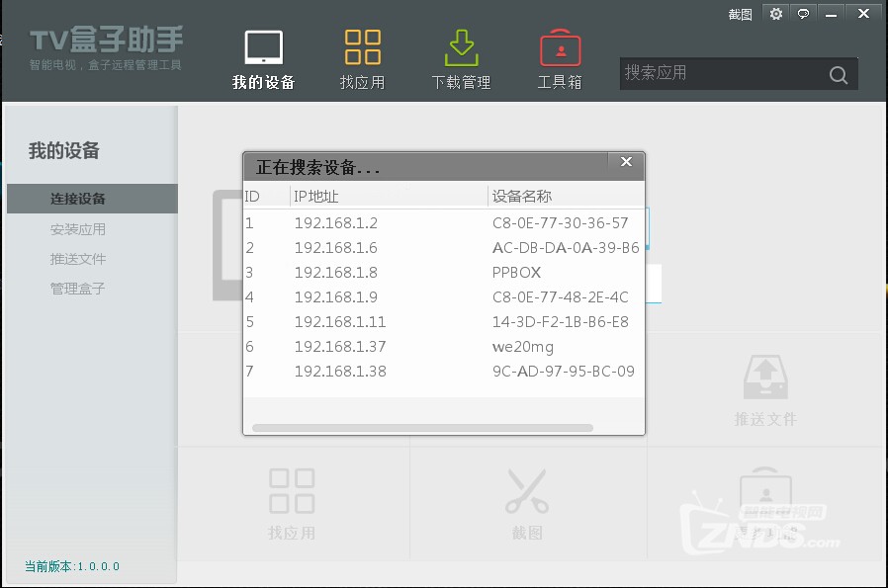Open settings gear in title bar
This screenshot has height=588, width=888.
pos(776,14)
